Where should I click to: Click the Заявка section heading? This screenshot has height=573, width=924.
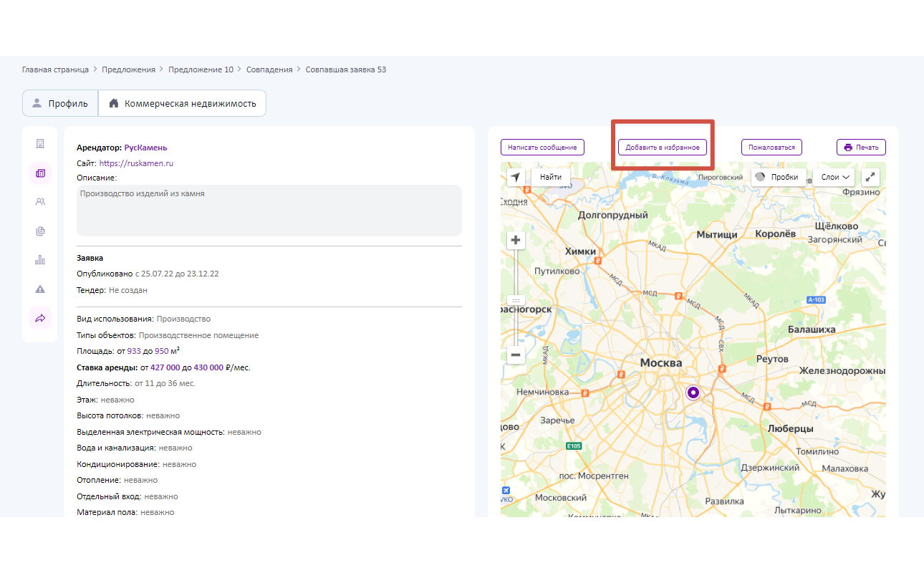[x=90, y=258]
